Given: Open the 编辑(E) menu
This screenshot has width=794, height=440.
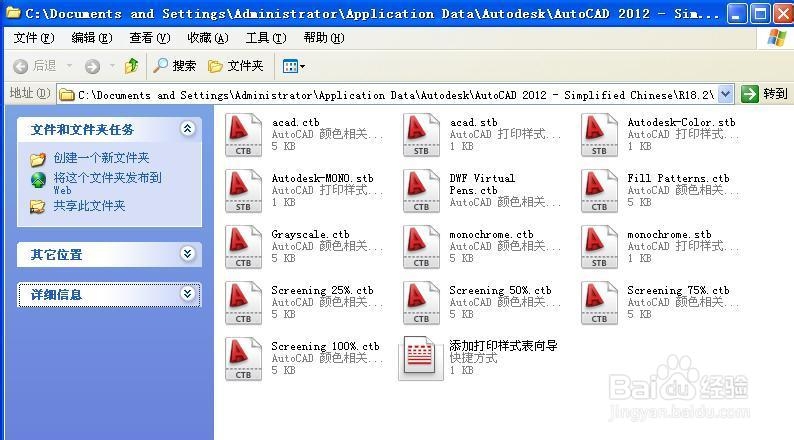Looking at the screenshot, I should [92, 38].
